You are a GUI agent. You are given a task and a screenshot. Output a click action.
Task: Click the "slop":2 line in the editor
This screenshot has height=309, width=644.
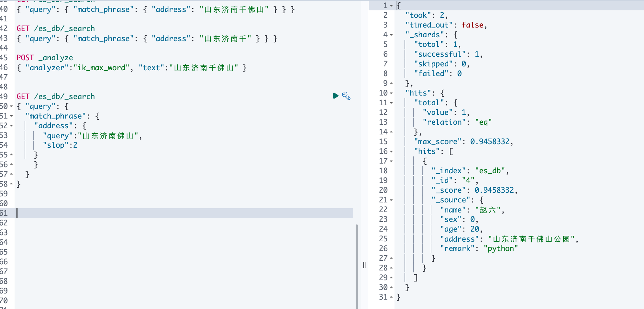(x=60, y=145)
